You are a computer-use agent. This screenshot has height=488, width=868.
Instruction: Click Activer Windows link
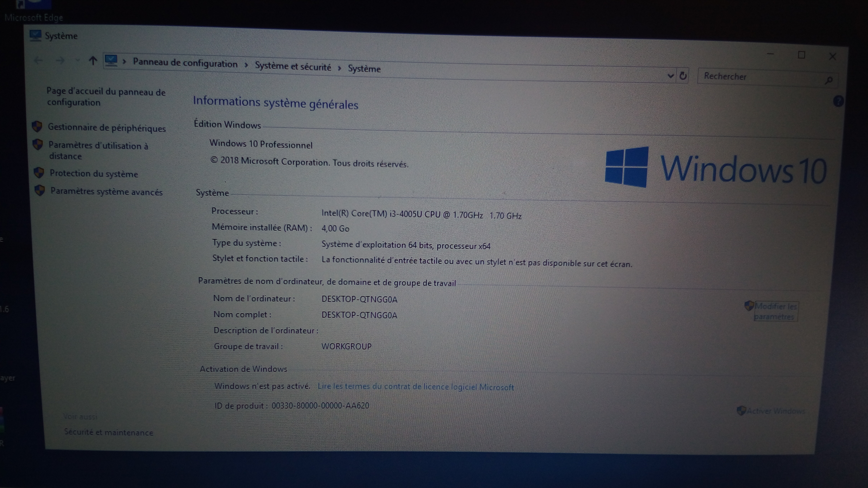776,411
